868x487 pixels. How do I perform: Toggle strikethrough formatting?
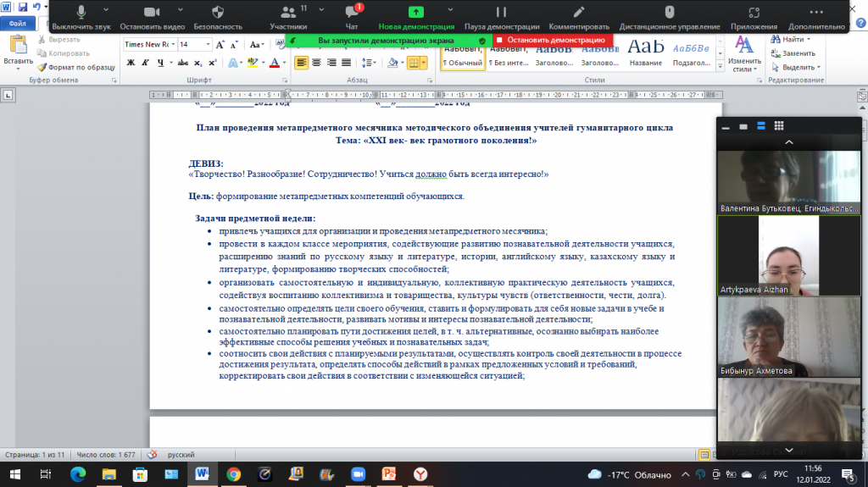pyautogui.click(x=183, y=63)
